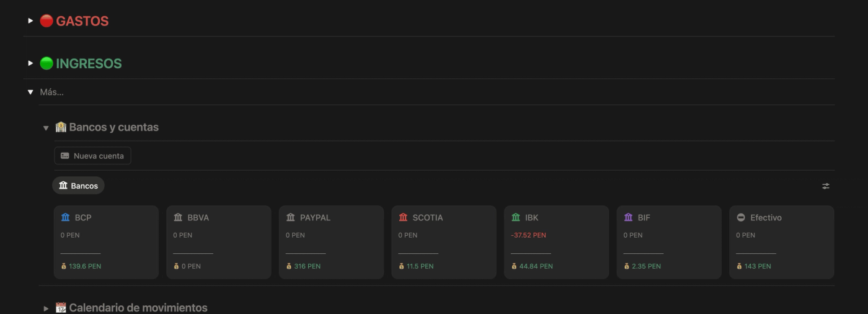Click the INGRESOS heading text
This screenshot has height=314, width=868.
tap(89, 63)
